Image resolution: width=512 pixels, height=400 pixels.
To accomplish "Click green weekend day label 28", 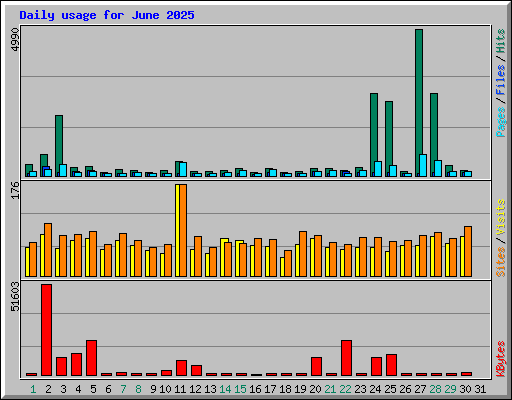I will click(x=435, y=389).
